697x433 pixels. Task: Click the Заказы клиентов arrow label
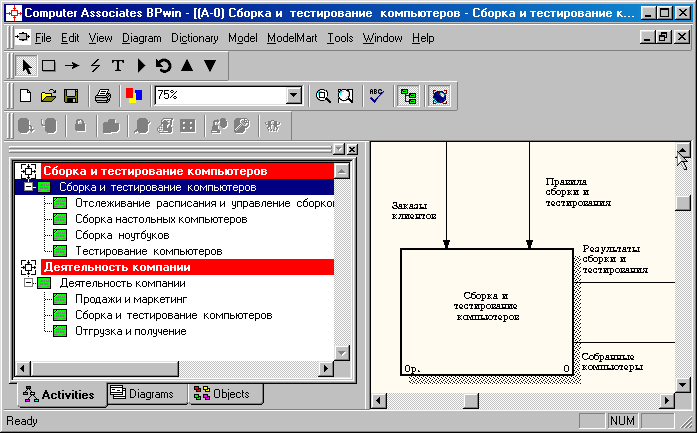point(413,211)
